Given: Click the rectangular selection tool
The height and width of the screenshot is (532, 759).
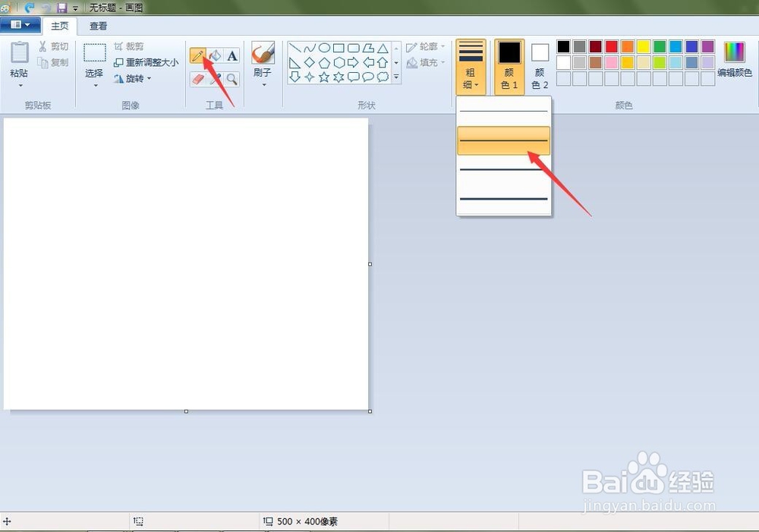Looking at the screenshot, I should click(x=94, y=53).
